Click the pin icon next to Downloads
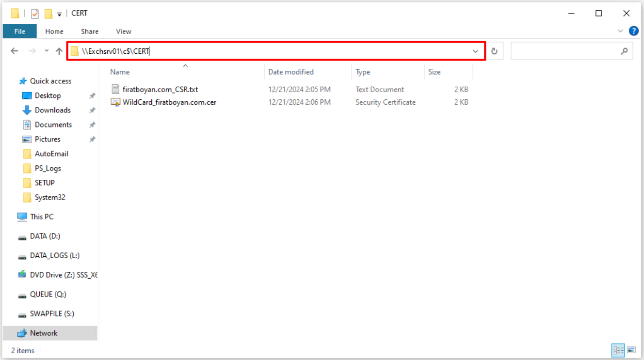The width and height of the screenshot is (644, 360). tap(92, 110)
